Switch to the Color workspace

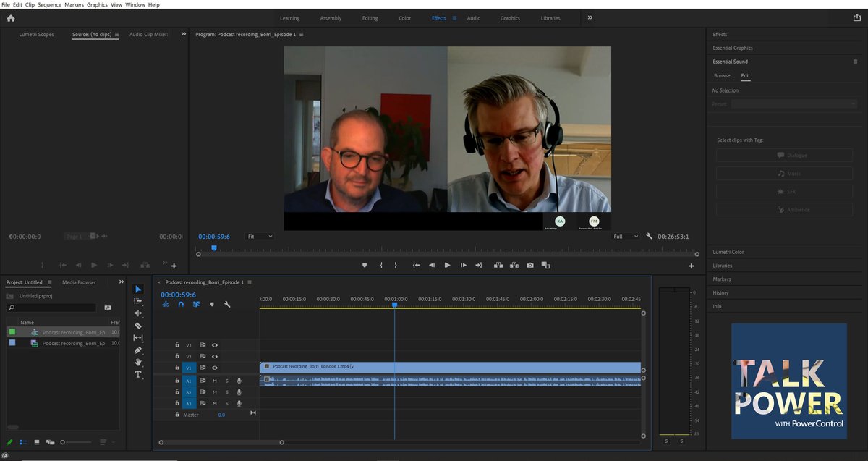click(x=405, y=18)
